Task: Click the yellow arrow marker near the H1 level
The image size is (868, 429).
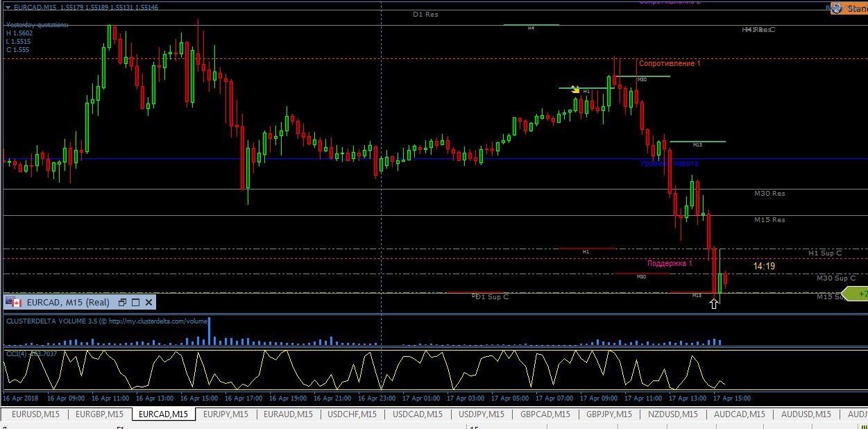Action: [575, 89]
